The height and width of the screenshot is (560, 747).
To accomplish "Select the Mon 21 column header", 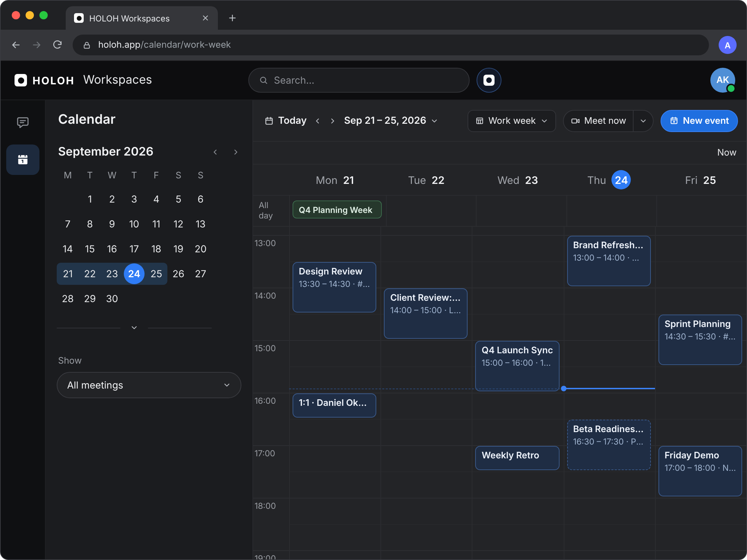I will pyautogui.click(x=335, y=180).
